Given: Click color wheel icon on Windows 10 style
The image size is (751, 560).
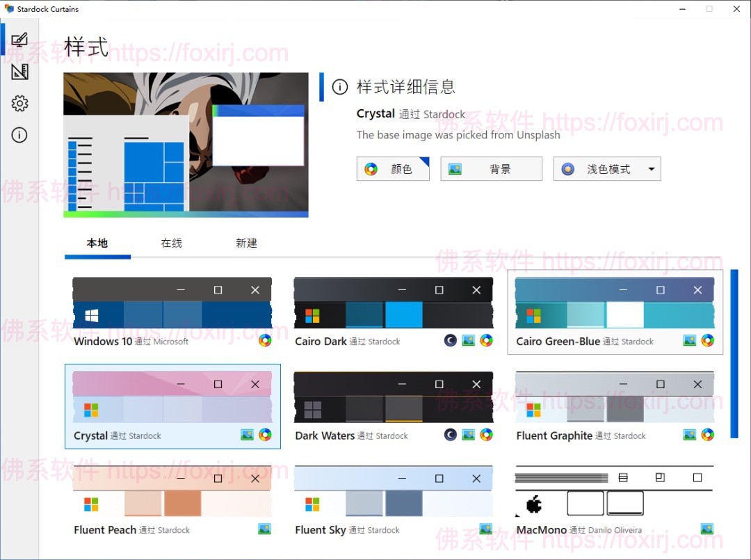Looking at the screenshot, I should click(265, 340).
